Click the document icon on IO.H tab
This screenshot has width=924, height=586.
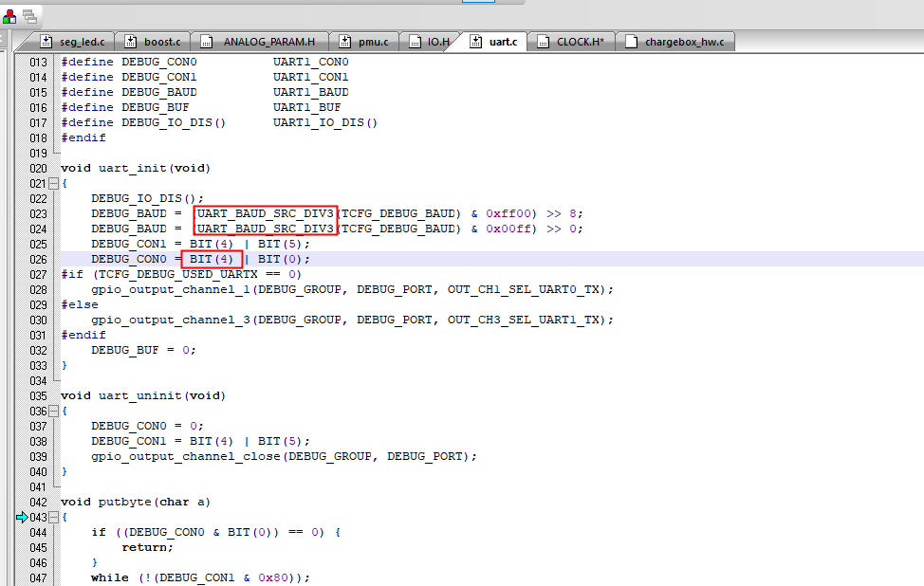click(415, 42)
